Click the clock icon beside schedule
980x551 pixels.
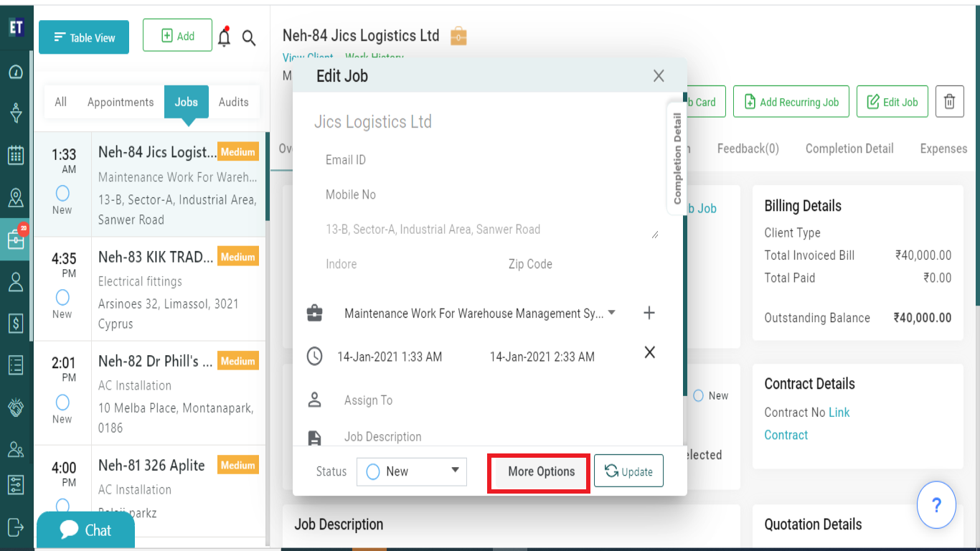pos(314,356)
